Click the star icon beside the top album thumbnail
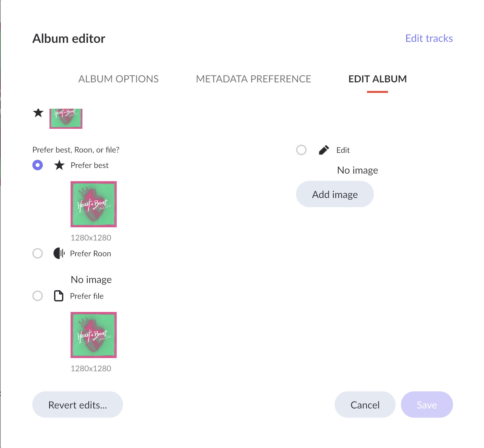 [38, 113]
